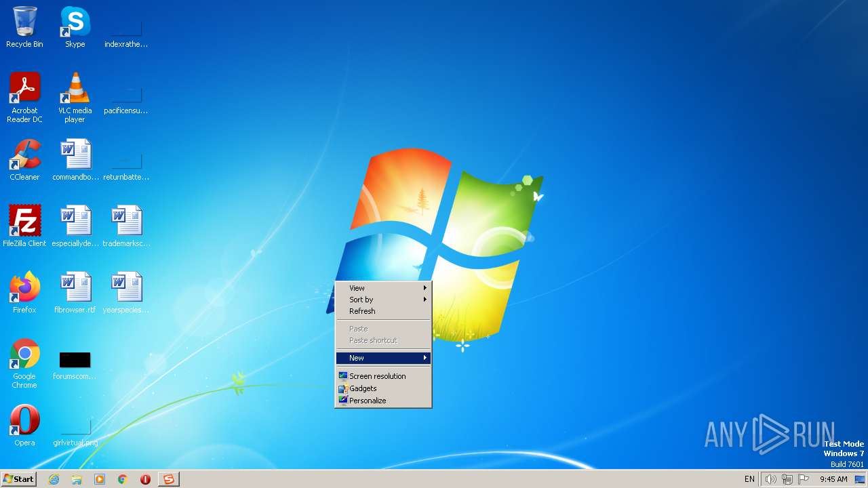The image size is (868, 488).
Task: Select the Google Chrome desktop shortcut
Action: tap(24, 363)
